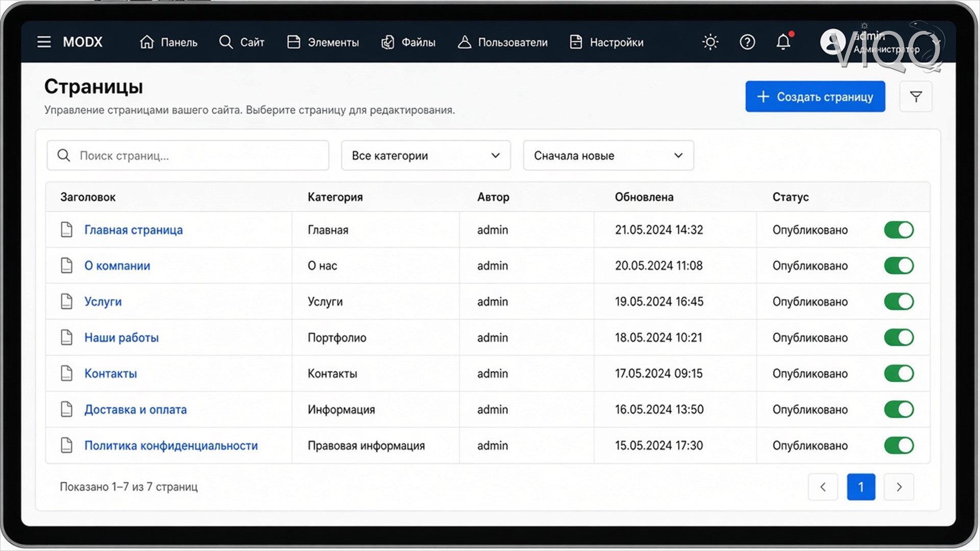Toggle the light/dark theme sun icon
Image resolution: width=980 pixels, height=551 pixels.
point(710,42)
